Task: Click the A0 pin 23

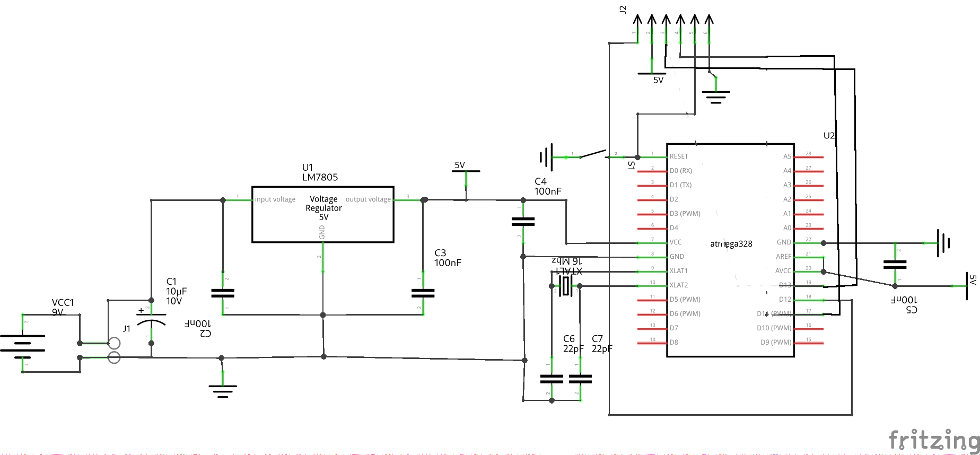Action: (808, 229)
